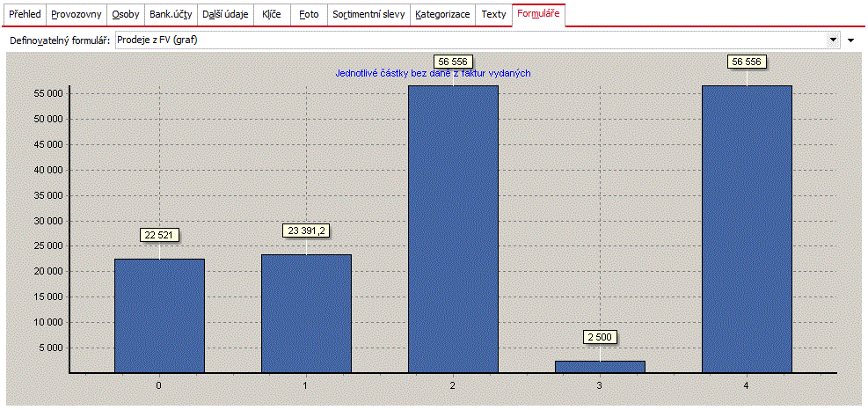Select the Kategorizace tab

click(x=442, y=14)
